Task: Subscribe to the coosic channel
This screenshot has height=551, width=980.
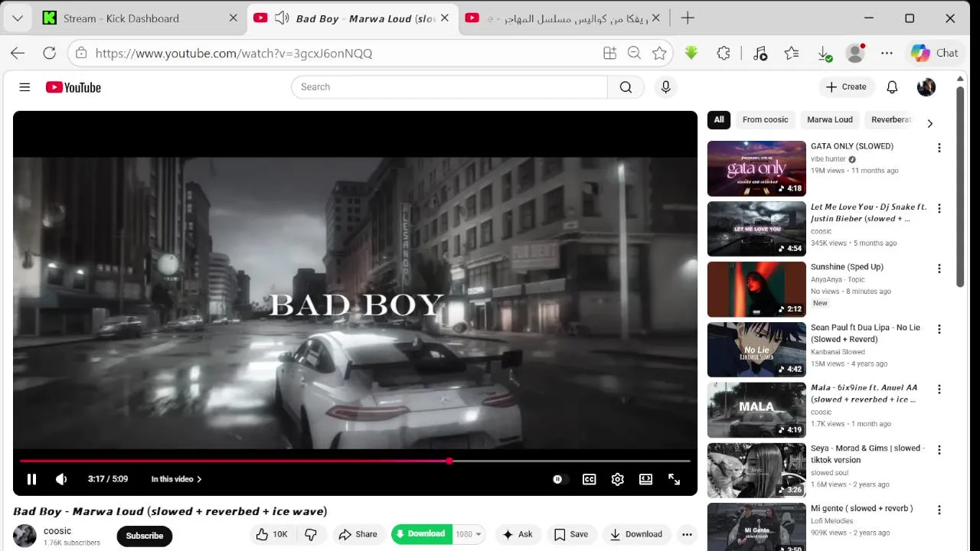Action: pyautogui.click(x=145, y=536)
